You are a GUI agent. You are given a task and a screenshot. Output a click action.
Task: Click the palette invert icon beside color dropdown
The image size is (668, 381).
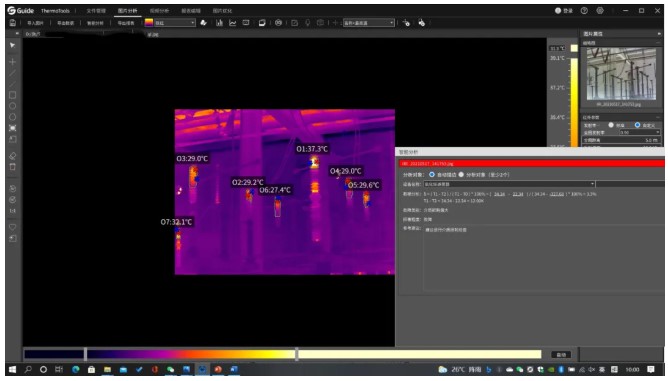pos(204,23)
